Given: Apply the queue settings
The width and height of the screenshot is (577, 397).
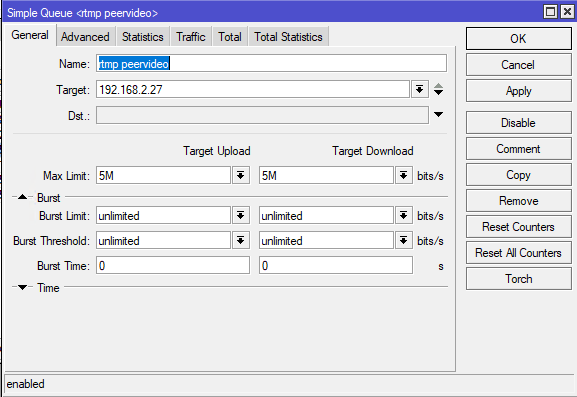Looking at the screenshot, I should click(x=518, y=91).
